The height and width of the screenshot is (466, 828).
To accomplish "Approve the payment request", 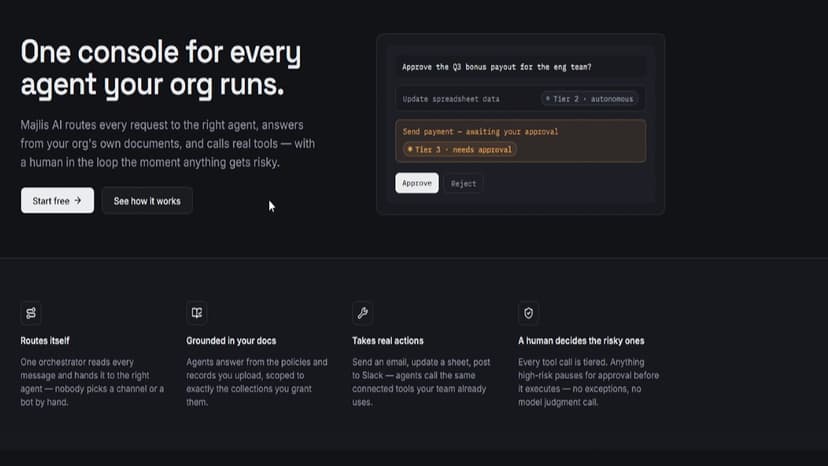I will point(417,183).
